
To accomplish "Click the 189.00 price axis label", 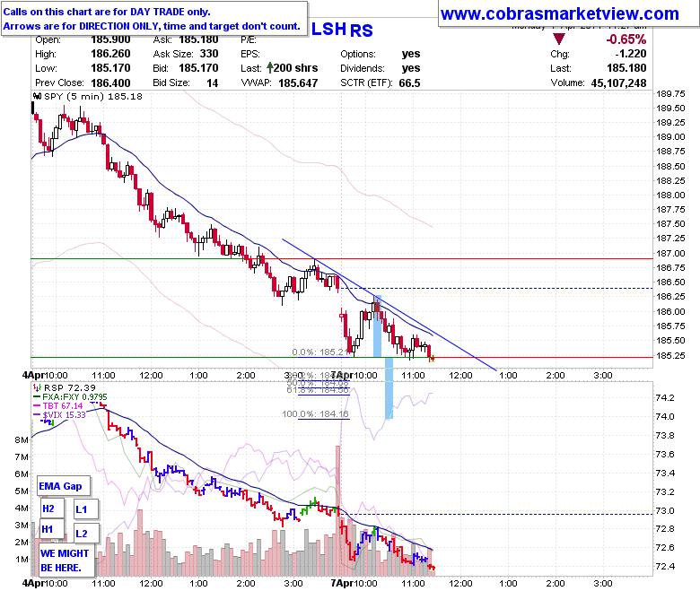I will click(670, 137).
